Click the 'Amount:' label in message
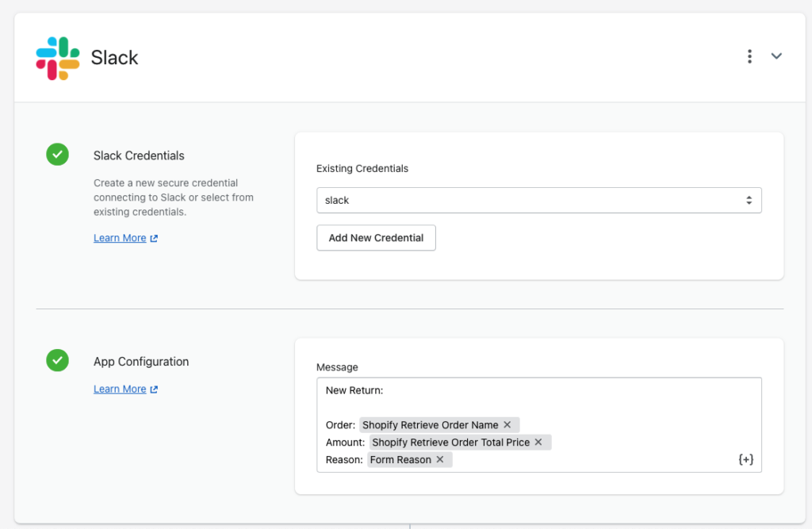 [x=345, y=443]
